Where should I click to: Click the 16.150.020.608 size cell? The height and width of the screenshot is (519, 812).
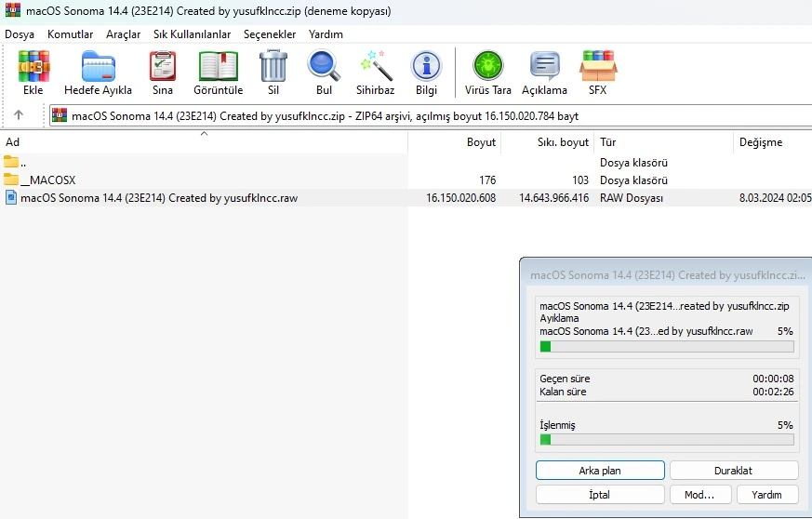click(461, 198)
